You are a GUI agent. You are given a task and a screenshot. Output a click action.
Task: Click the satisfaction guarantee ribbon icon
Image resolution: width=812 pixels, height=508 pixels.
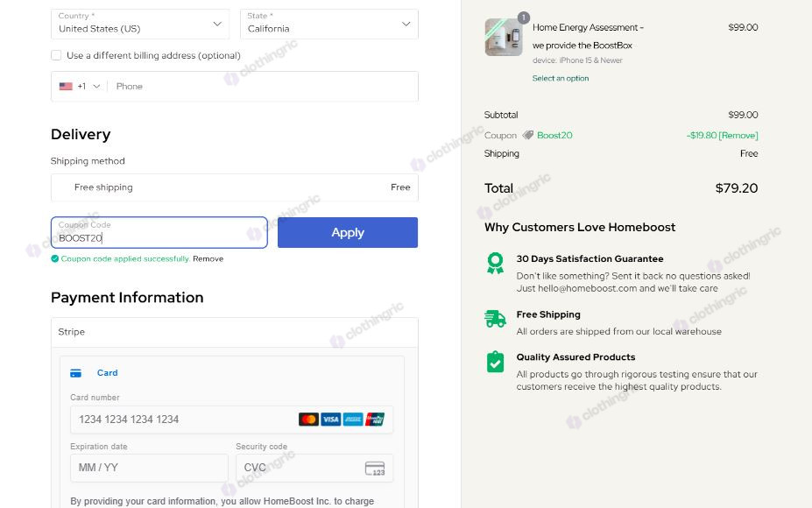click(x=496, y=264)
